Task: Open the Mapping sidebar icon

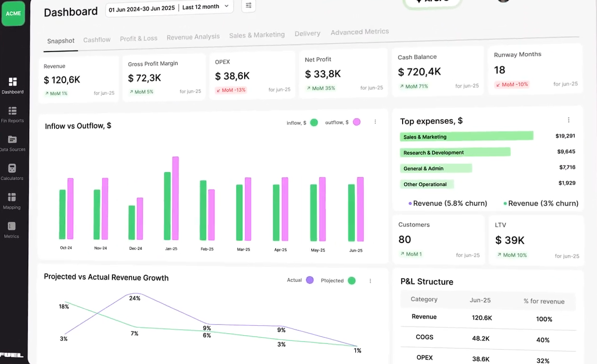Action: 12,198
